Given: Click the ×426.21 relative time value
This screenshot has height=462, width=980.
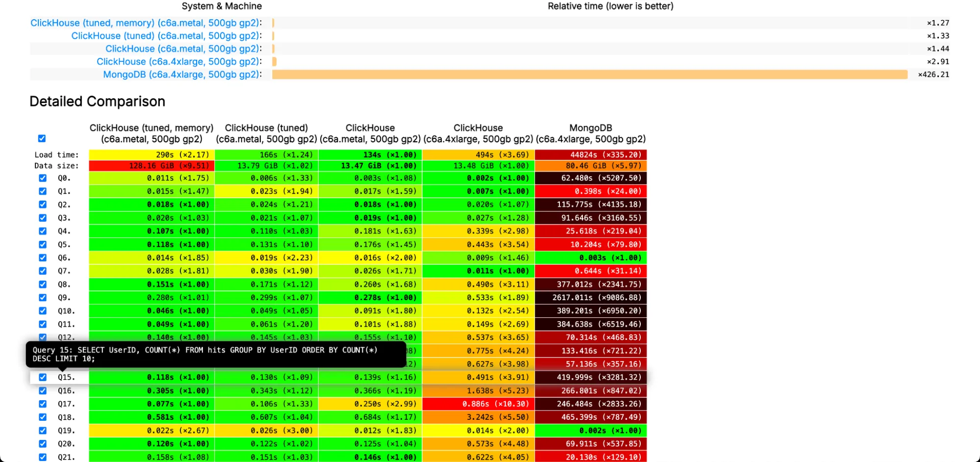Looking at the screenshot, I should [933, 75].
